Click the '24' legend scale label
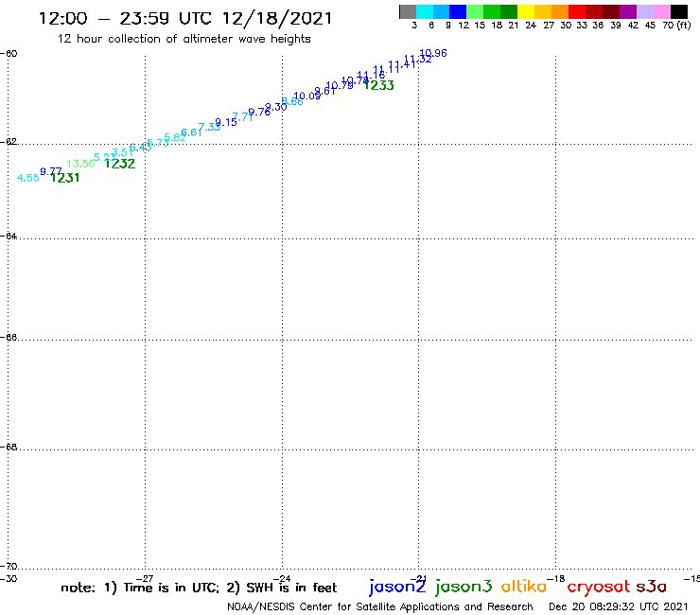This screenshot has width=700, height=615. tap(531, 26)
